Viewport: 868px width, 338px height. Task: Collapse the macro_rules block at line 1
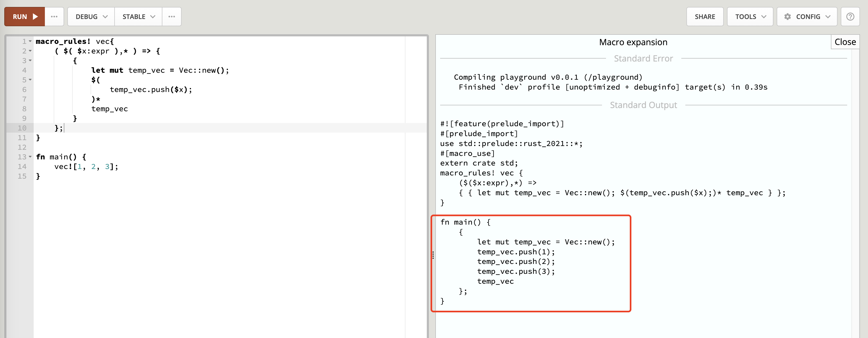click(x=30, y=41)
